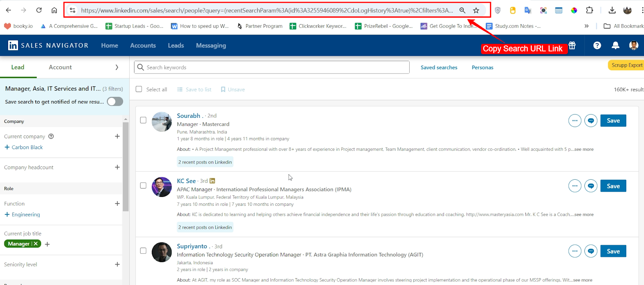View Sourabh's 2 recent posts on Linkedin
The width and height of the screenshot is (644, 285).
tap(205, 162)
